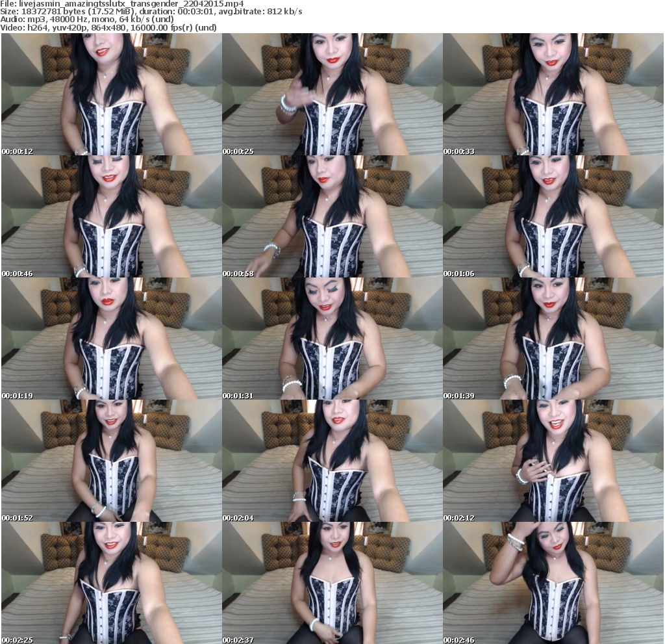Open the thumbnail marked 00:01:06

[x=553, y=216]
